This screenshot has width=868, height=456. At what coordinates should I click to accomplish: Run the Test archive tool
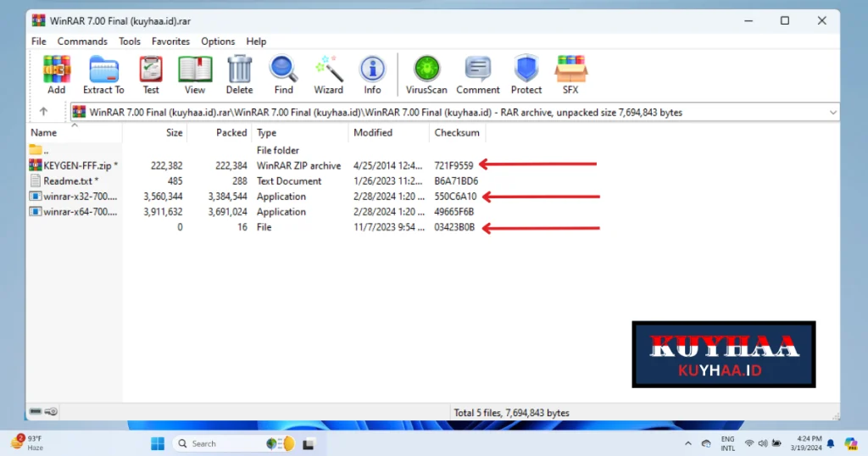[151, 75]
